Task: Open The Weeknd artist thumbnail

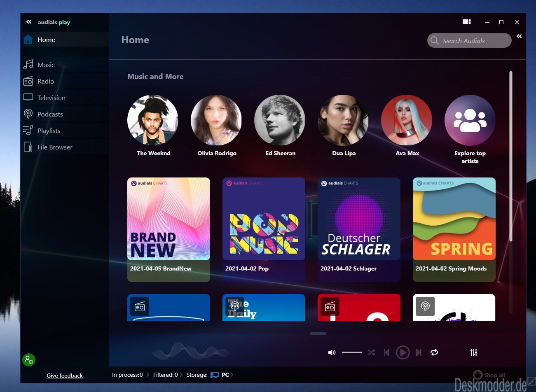Action: tap(153, 120)
